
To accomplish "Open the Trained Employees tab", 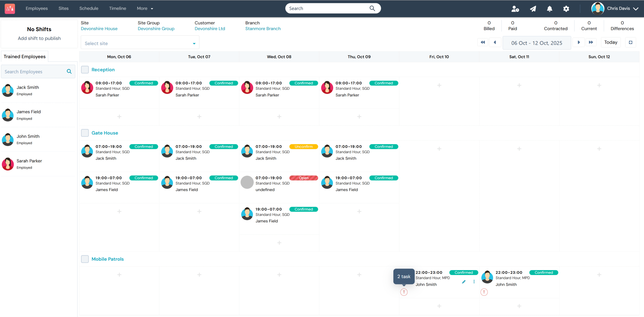I will click(x=24, y=56).
